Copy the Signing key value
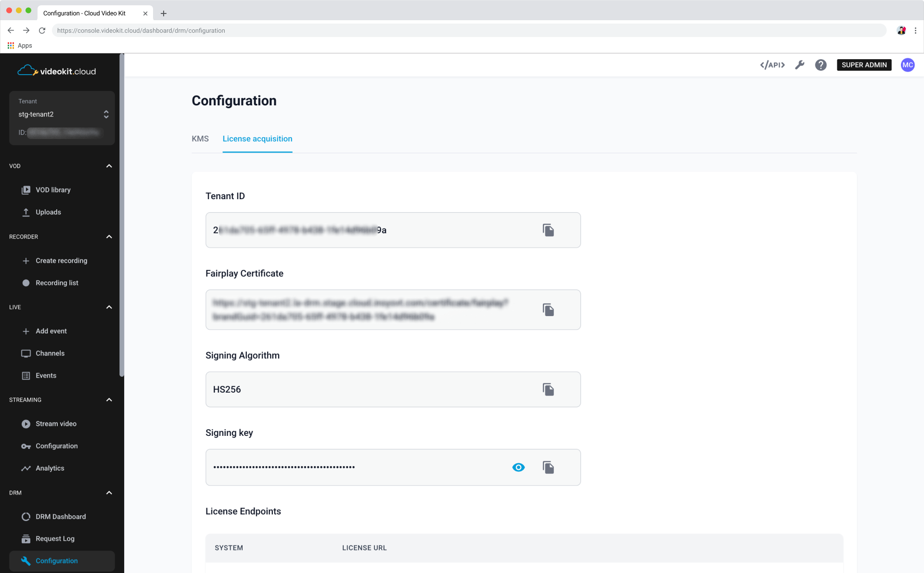Image resolution: width=924 pixels, height=573 pixels. tap(548, 467)
